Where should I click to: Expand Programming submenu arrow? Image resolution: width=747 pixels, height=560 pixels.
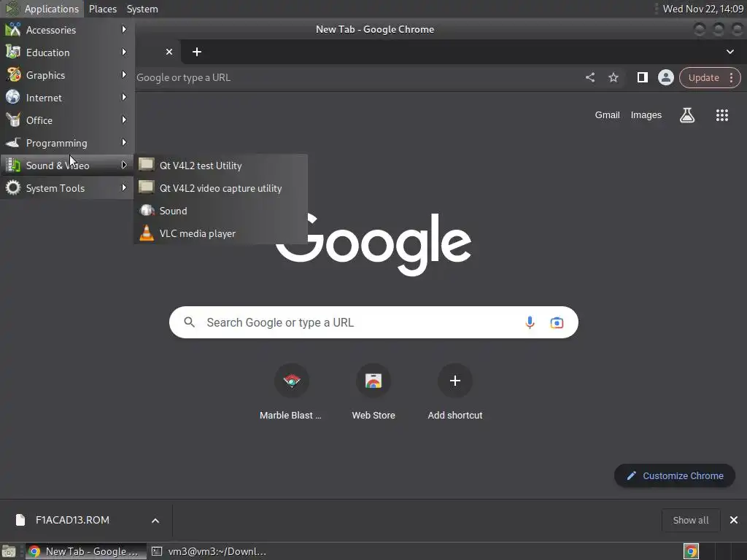(x=124, y=142)
